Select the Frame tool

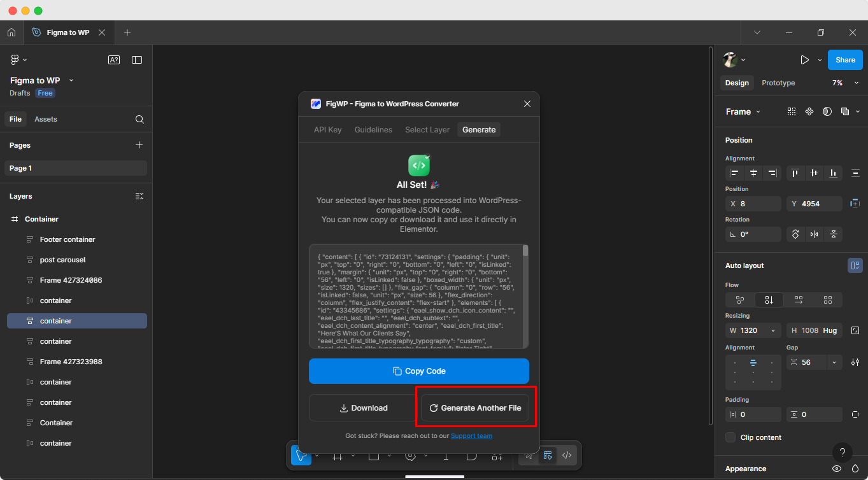coord(338,456)
